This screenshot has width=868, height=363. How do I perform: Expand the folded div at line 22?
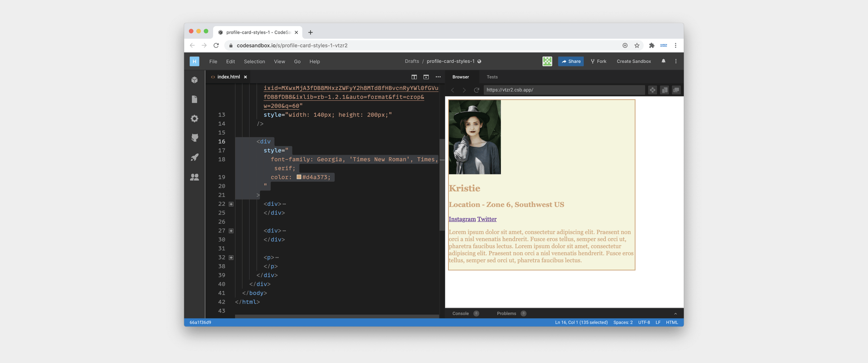pyautogui.click(x=231, y=204)
